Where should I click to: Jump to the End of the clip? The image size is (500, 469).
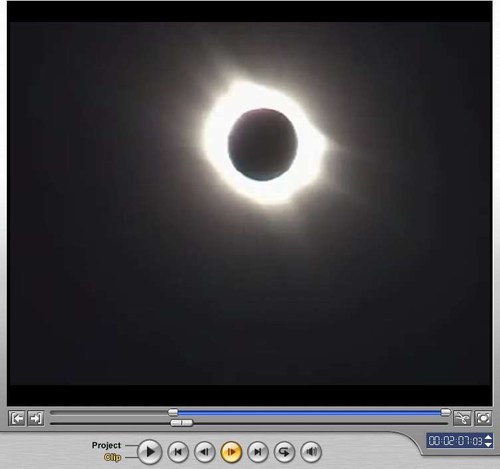point(258,452)
